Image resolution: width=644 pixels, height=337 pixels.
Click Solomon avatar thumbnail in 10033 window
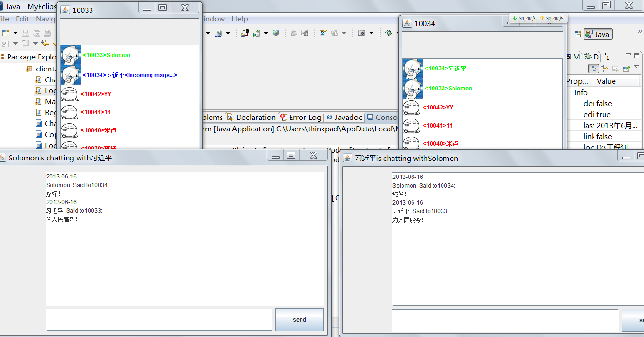tap(71, 55)
